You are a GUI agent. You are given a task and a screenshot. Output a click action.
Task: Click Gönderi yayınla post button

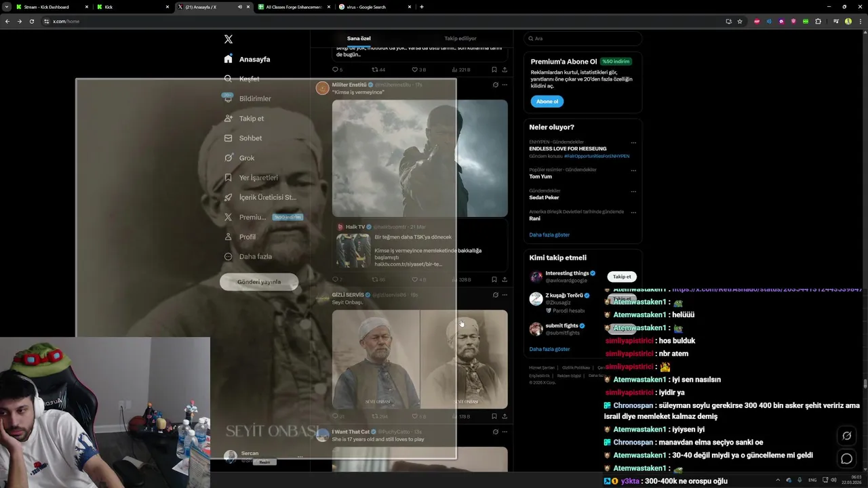tap(259, 282)
